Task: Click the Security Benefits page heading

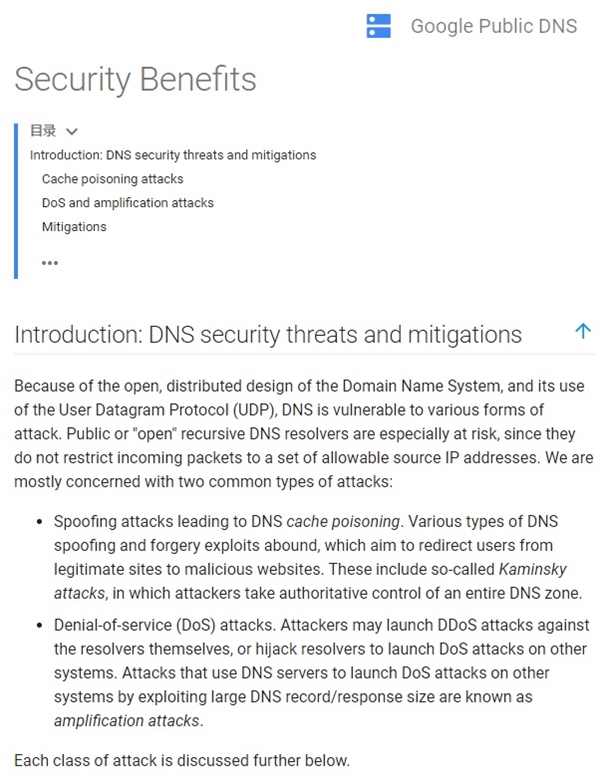Action: [135, 80]
